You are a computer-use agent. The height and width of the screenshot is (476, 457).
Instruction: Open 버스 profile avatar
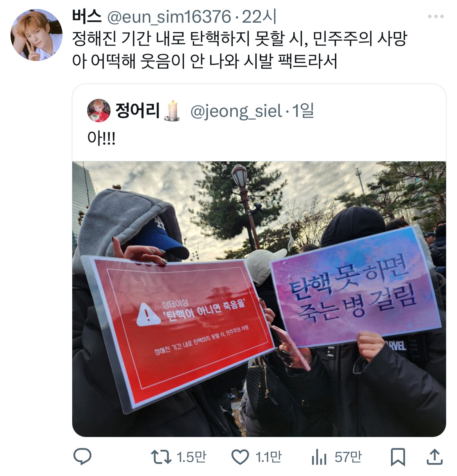[x=36, y=35]
